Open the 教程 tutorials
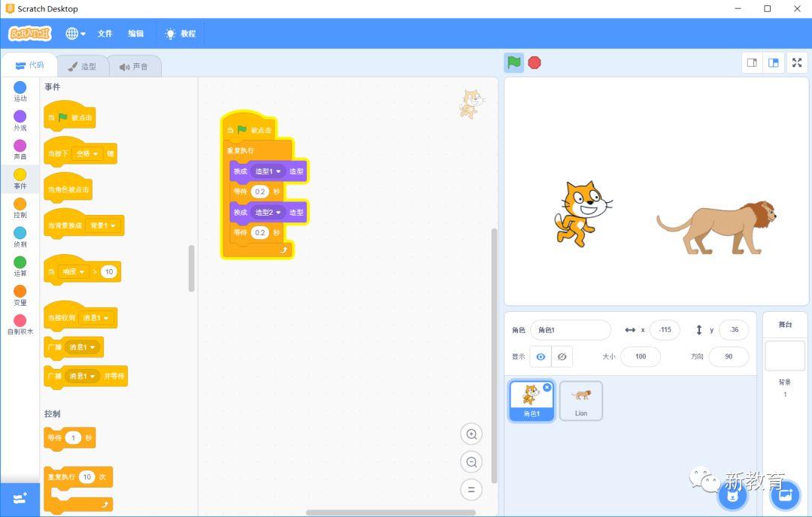This screenshot has width=812, height=517. click(x=180, y=34)
